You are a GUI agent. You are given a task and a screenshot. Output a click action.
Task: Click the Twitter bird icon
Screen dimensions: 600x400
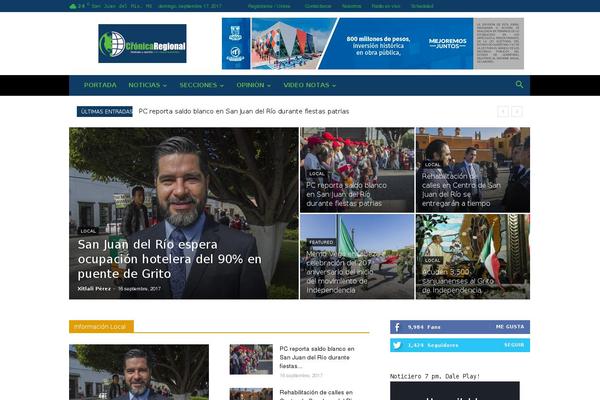pos(397,345)
